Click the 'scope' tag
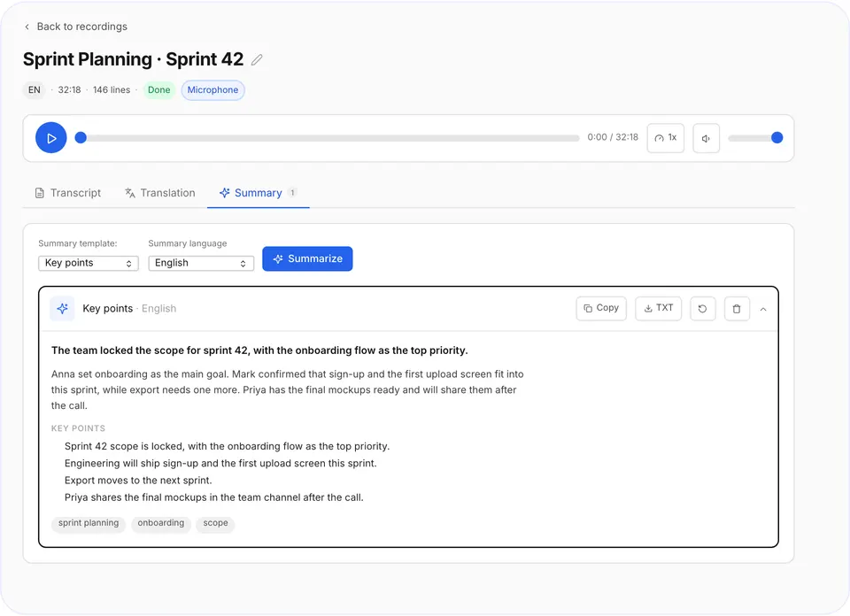The image size is (850, 616). pyautogui.click(x=215, y=523)
